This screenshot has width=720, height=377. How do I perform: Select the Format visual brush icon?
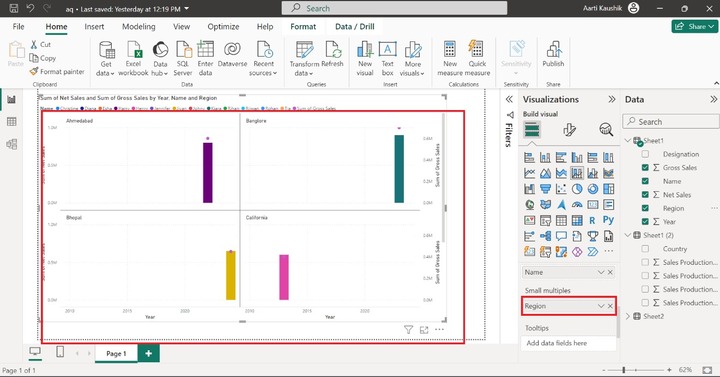click(569, 130)
